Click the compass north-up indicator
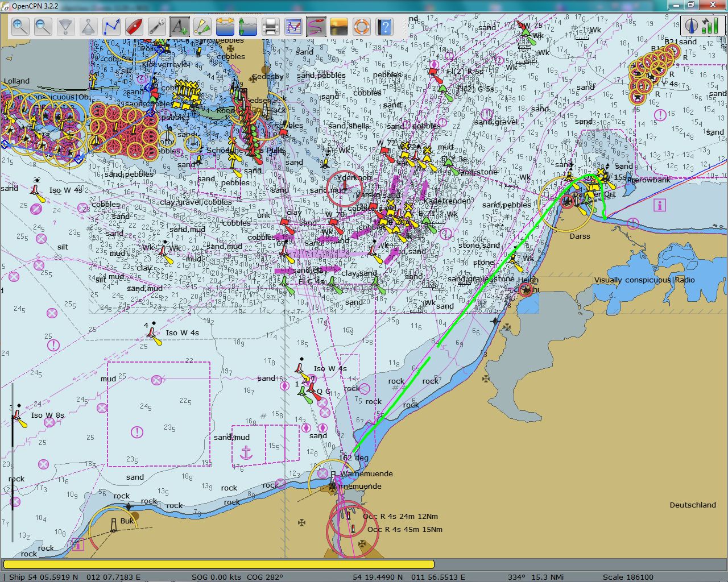 [x=692, y=26]
